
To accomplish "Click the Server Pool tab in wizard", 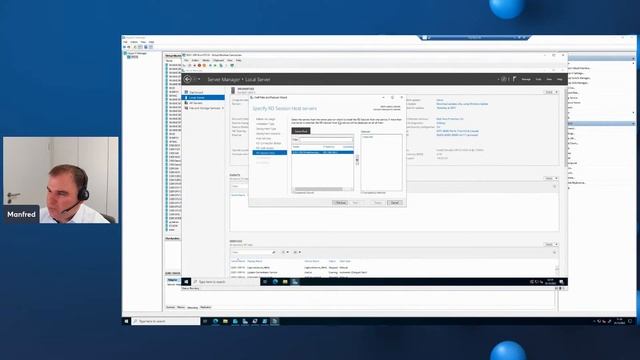I will (301, 131).
